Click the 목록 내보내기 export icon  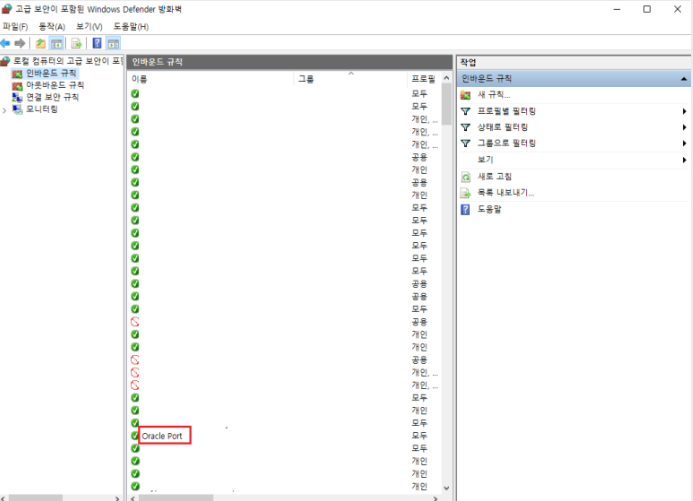coord(465,192)
